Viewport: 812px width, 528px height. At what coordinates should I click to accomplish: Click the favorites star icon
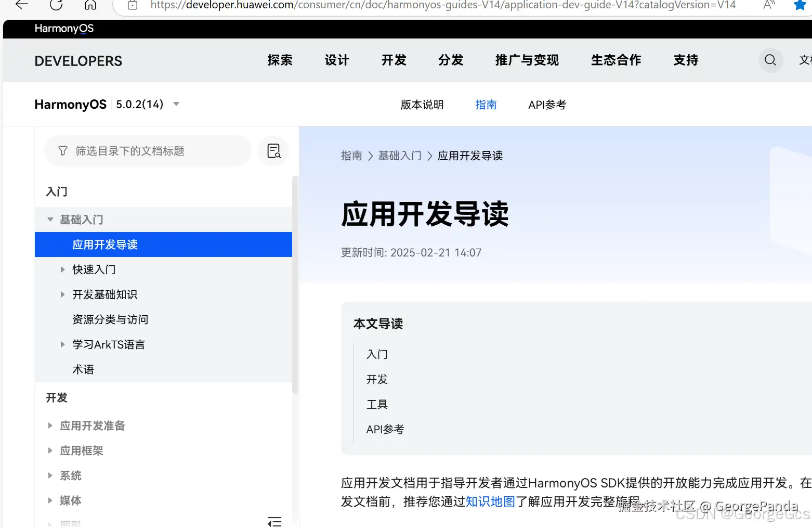800,5
